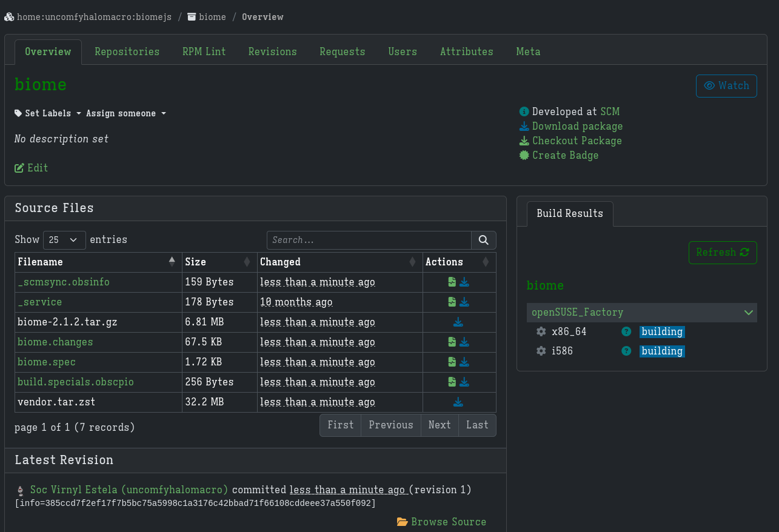Click the committer avatar in Latest Revision
This screenshot has width=779, height=532.
[20, 490]
